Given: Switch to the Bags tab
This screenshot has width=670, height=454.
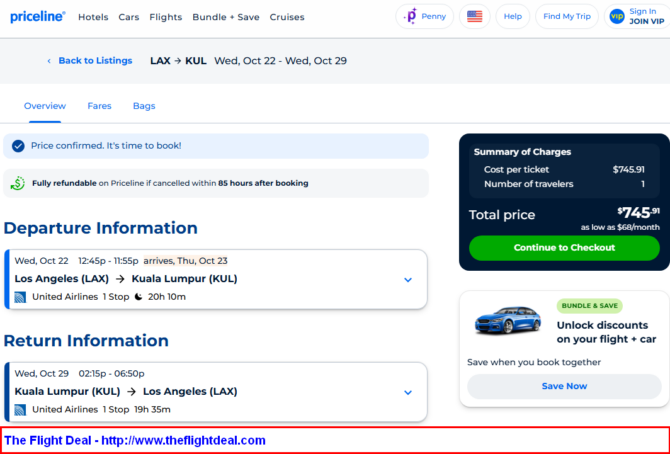Looking at the screenshot, I should click(x=144, y=106).
